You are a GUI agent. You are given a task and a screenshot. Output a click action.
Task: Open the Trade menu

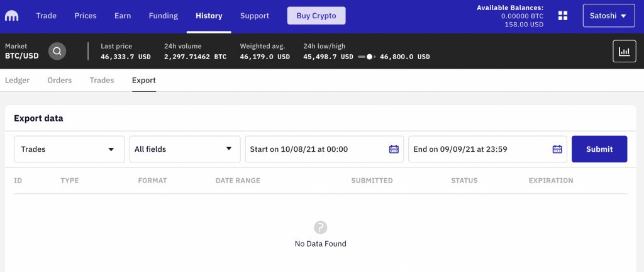[x=47, y=16]
